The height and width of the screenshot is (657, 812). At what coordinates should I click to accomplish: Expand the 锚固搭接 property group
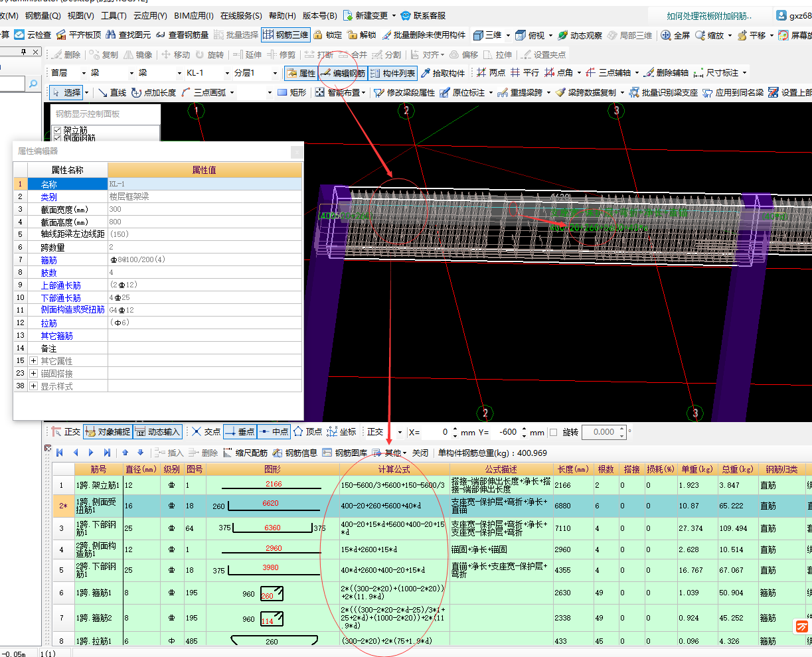(34, 374)
